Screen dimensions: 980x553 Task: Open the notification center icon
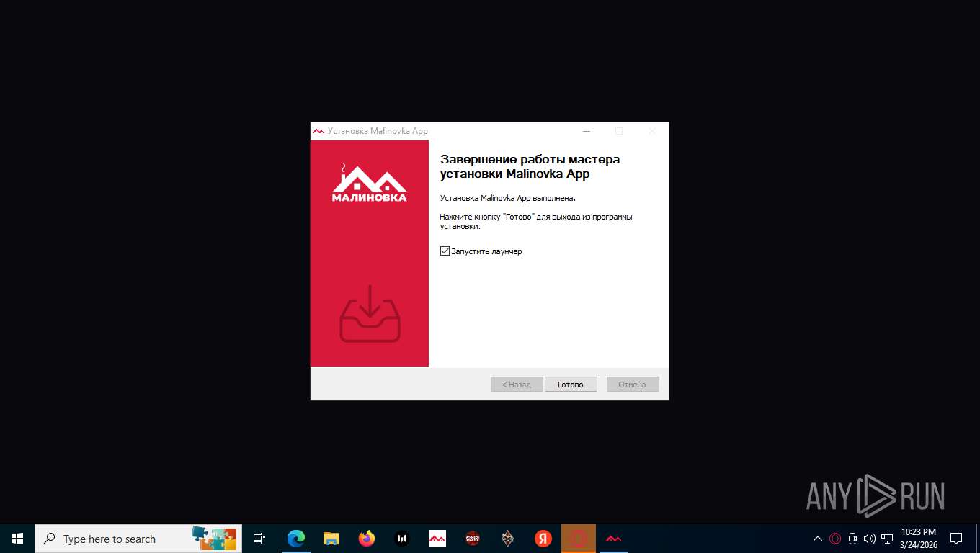click(956, 539)
